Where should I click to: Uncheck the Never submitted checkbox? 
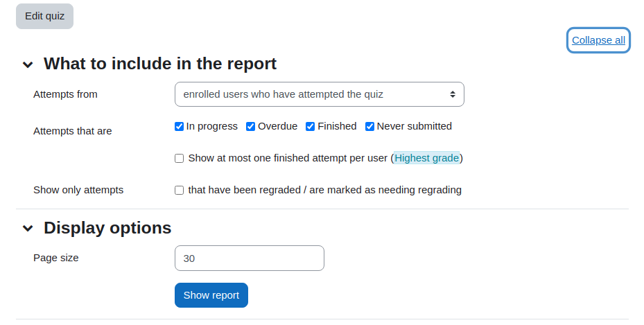[x=369, y=126]
